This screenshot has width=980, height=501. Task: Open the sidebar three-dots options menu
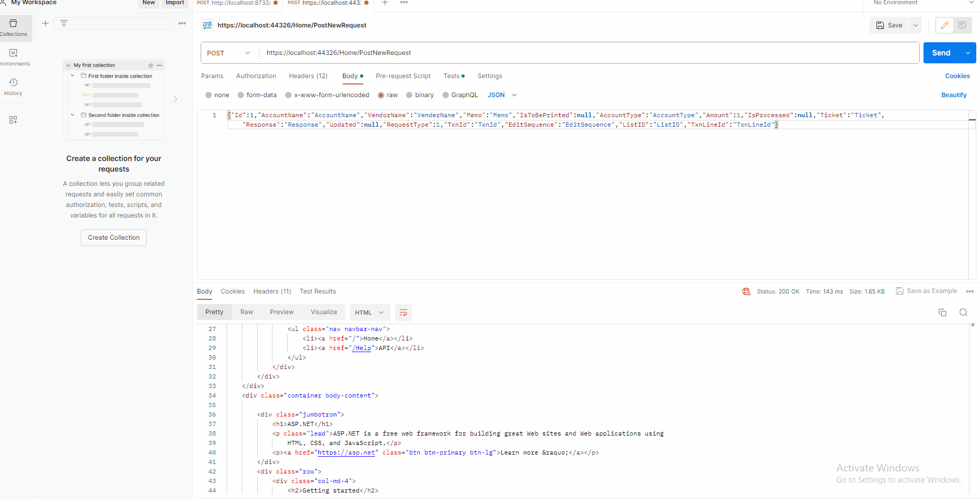tap(182, 23)
